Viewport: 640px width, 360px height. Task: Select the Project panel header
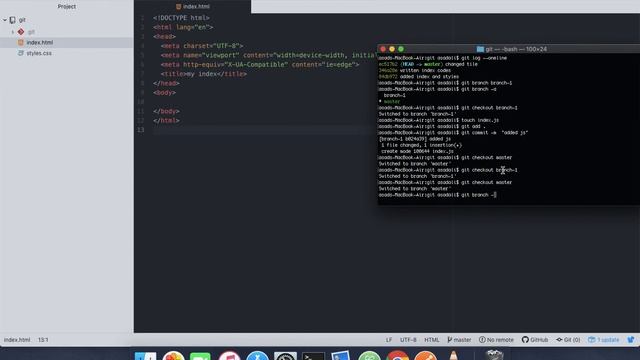(67, 7)
